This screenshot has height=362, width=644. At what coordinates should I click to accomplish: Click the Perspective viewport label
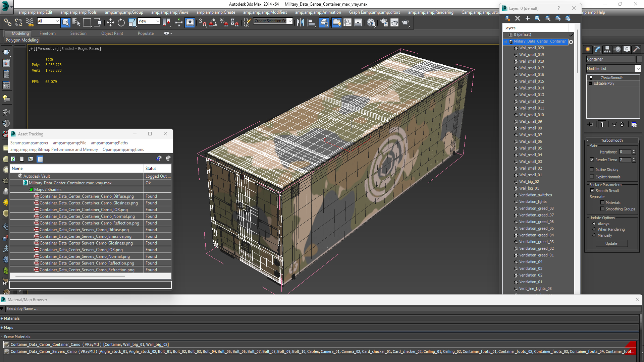click(x=47, y=49)
